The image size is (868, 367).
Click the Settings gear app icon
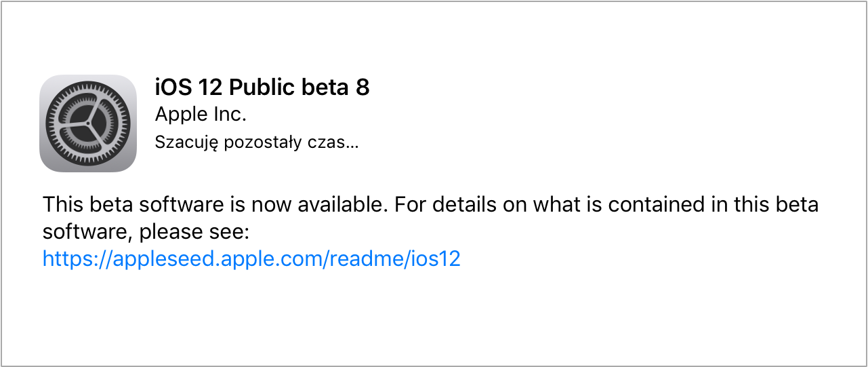pos(88,123)
